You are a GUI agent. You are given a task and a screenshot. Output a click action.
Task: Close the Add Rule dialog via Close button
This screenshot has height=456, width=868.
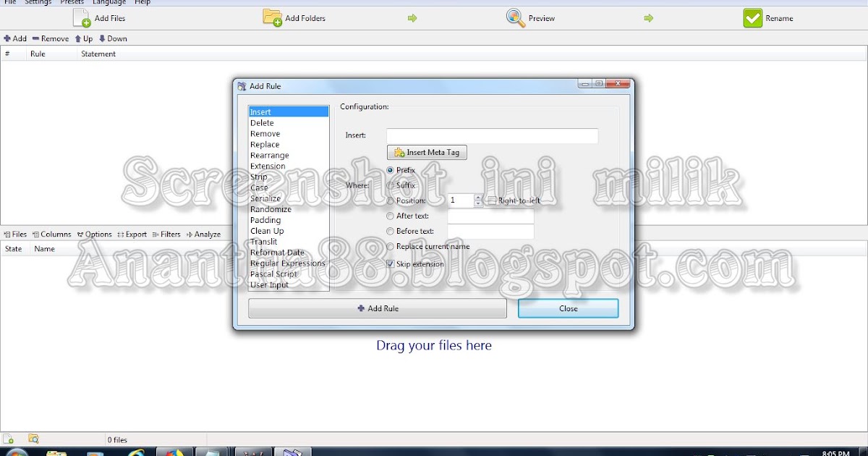pos(568,308)
